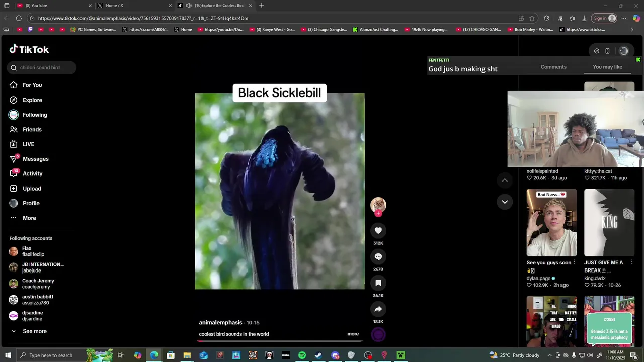
Task: Switch to the Home / X browser tab
Action: tap(134, 6)
